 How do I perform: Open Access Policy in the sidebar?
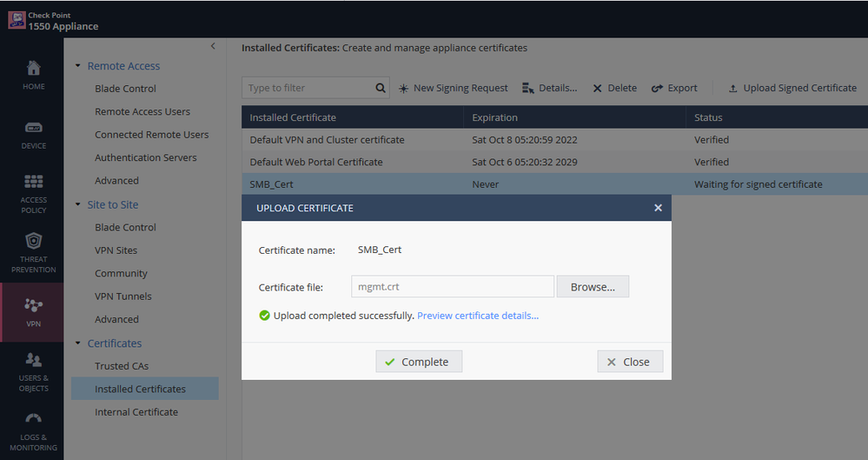coord(33,191)
